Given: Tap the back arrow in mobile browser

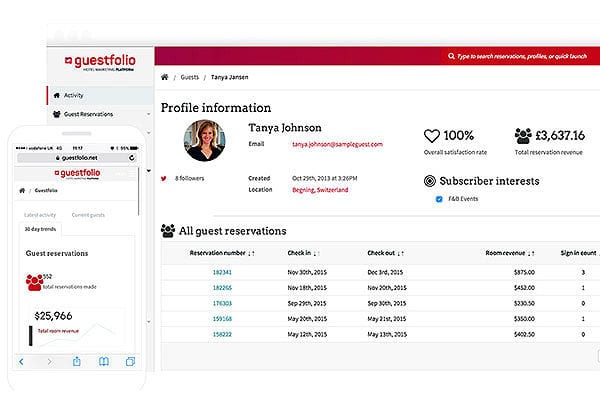Looking at the screenshot, I should 22,361.
